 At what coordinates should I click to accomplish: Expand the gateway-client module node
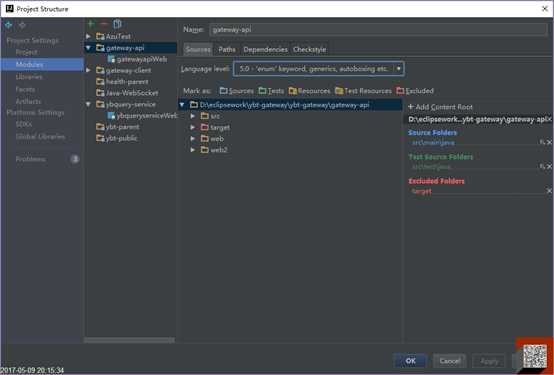tap(88, 70)
